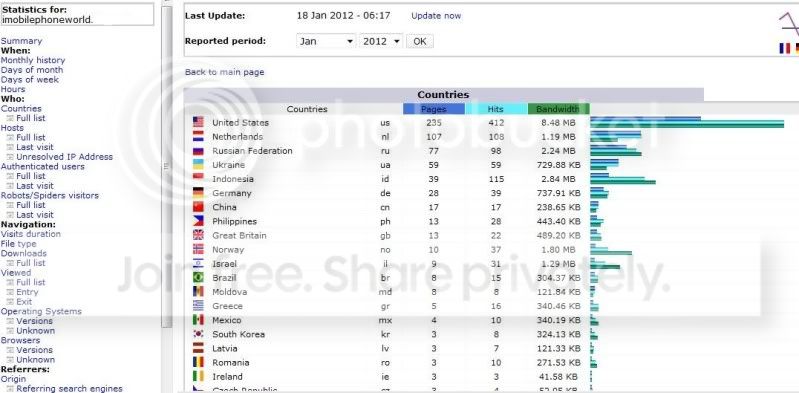Click the Brazil flag icon
The image size is (799, 393).
[x=198, y=278]
